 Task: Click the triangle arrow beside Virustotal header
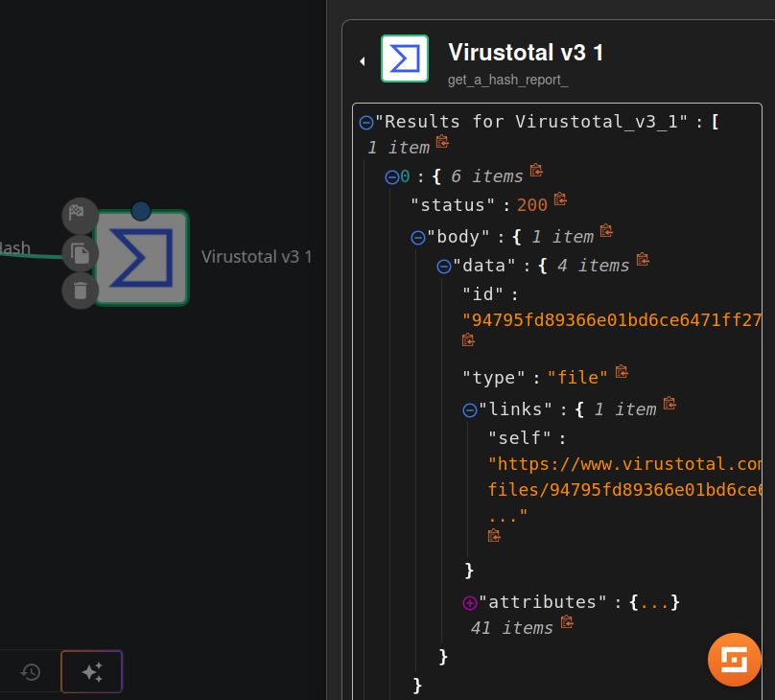[363, 61]
